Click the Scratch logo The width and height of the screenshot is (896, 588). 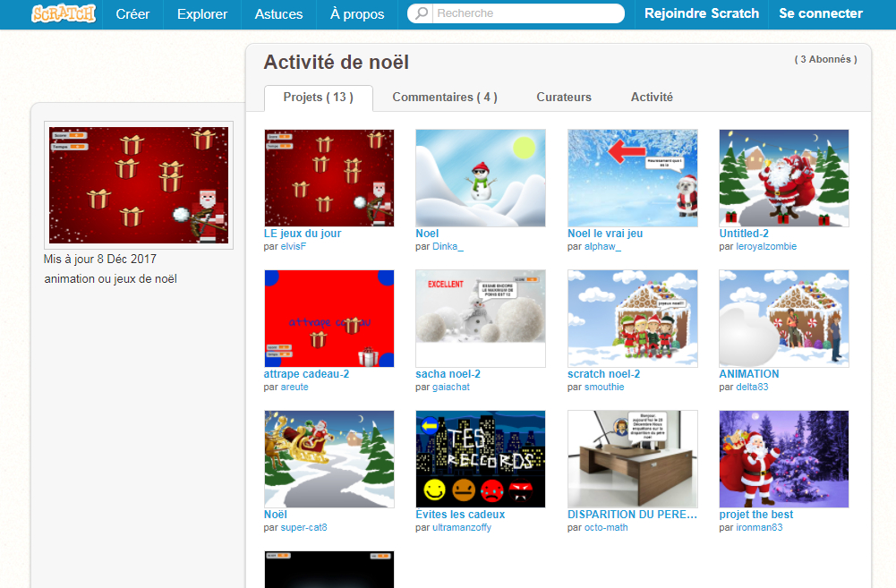(64, 13)
